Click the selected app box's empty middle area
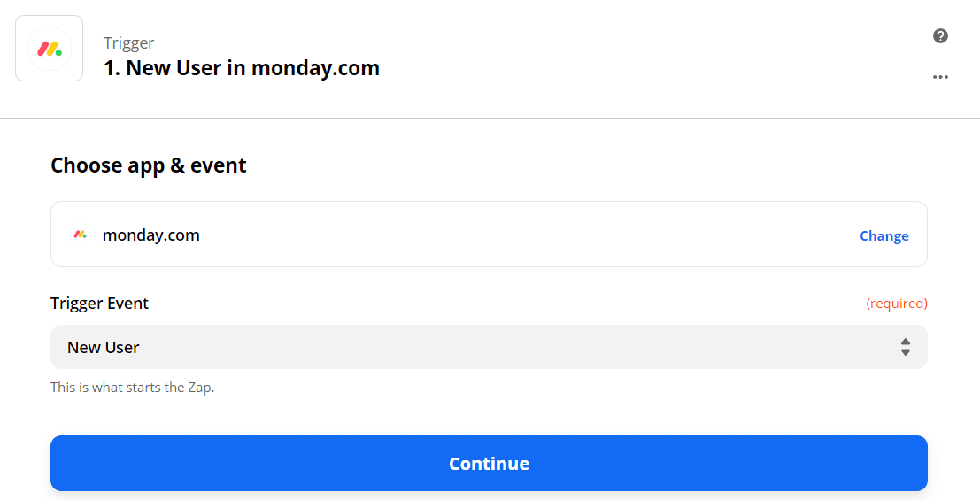The height and width of the screenshot is (500, 980). (529, 235)
